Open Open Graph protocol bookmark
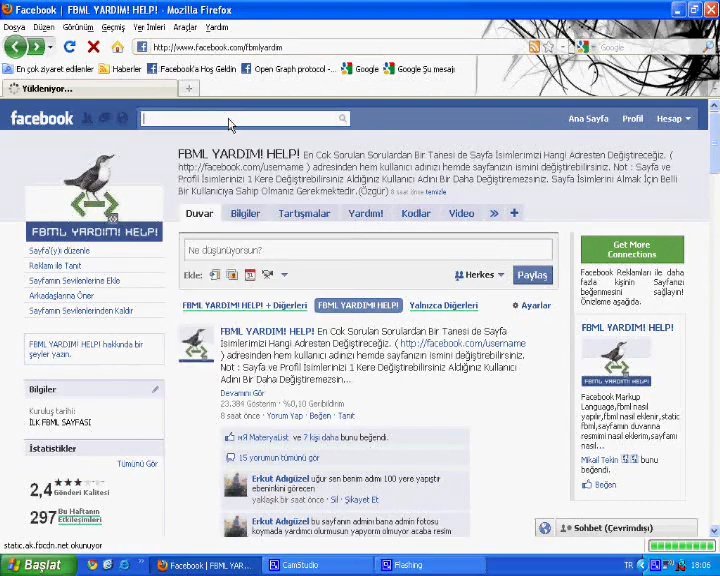 tap(289, 69)
